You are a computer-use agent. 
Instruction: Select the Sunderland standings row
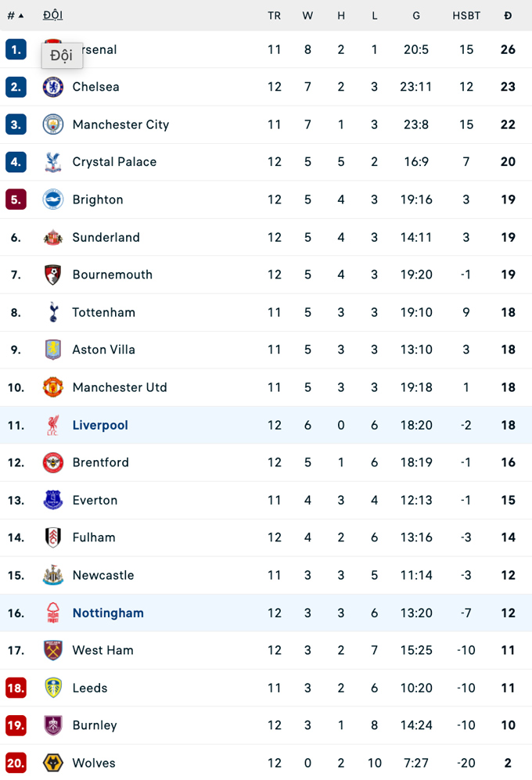click(266, 237)
